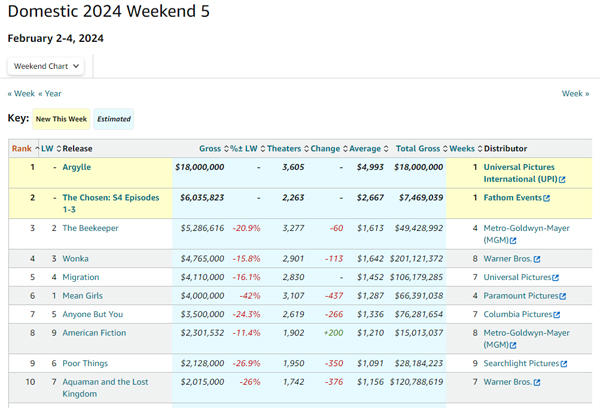Select Wonka total gross $201,121,372
This screenshot has height=408, width=600.
point(416,259)
